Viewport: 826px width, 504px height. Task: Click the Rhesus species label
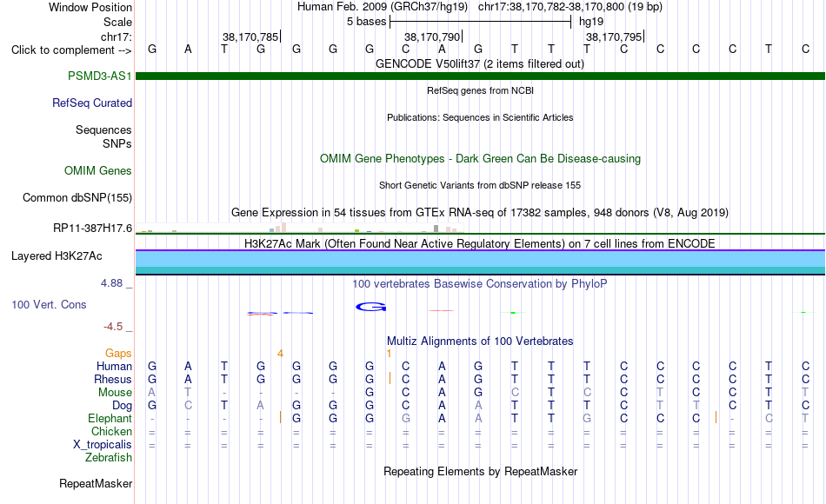click(113, 379)
